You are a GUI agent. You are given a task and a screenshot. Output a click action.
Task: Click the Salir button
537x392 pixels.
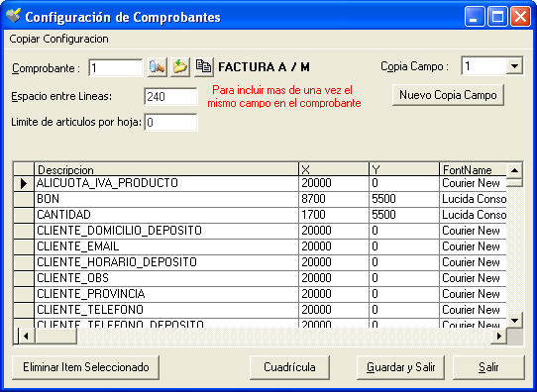click(488, 367)
